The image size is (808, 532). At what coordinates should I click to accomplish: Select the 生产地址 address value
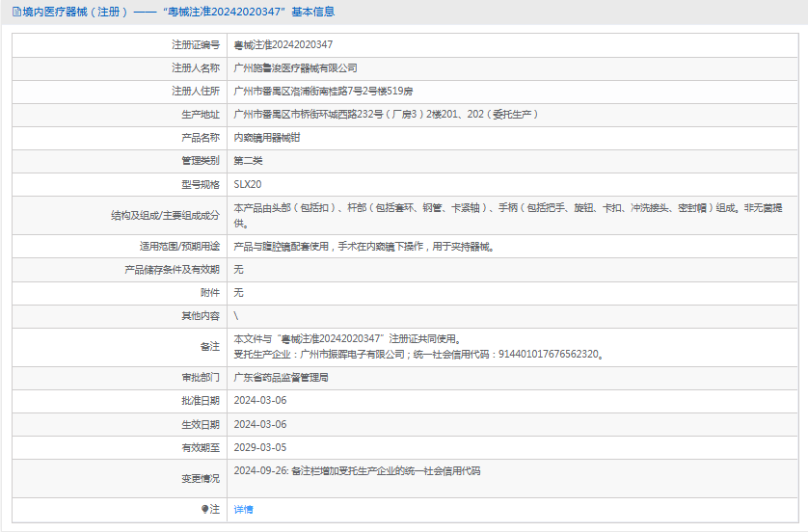pyautogui.click(x=386, y=115)
